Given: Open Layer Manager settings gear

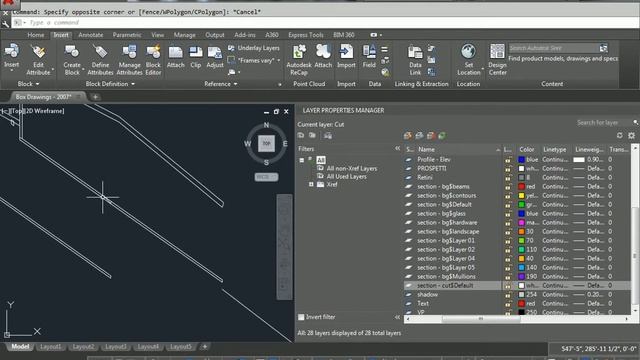Looking at the screenshot, I should (631, 136).
